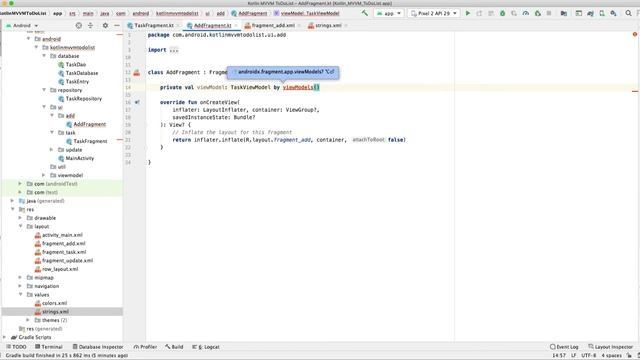Viewport: 640px width, 360px height.
Task: Switch to the fragment_add.xml tab
Action: click(x=273, y=25)
